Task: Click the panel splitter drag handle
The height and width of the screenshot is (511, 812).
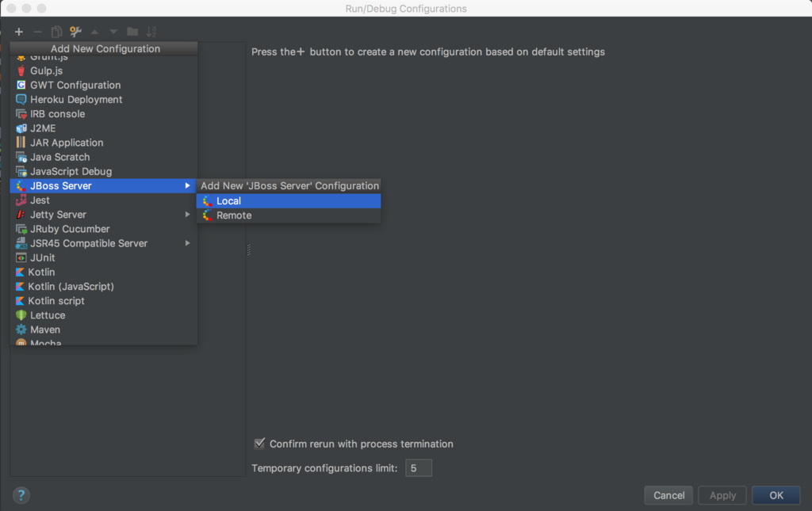Action: [248, 250]
